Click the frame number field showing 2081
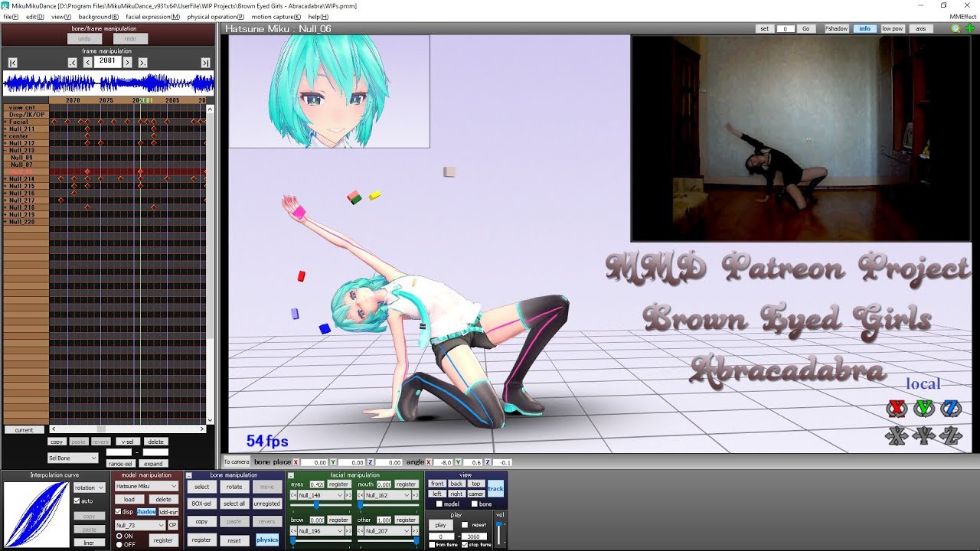980x551 pixels. tap(108, 61)
